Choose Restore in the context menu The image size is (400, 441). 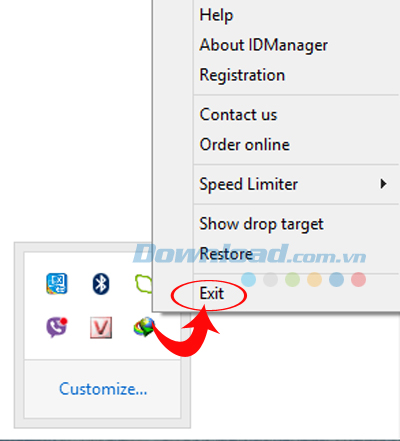[226, 254]
